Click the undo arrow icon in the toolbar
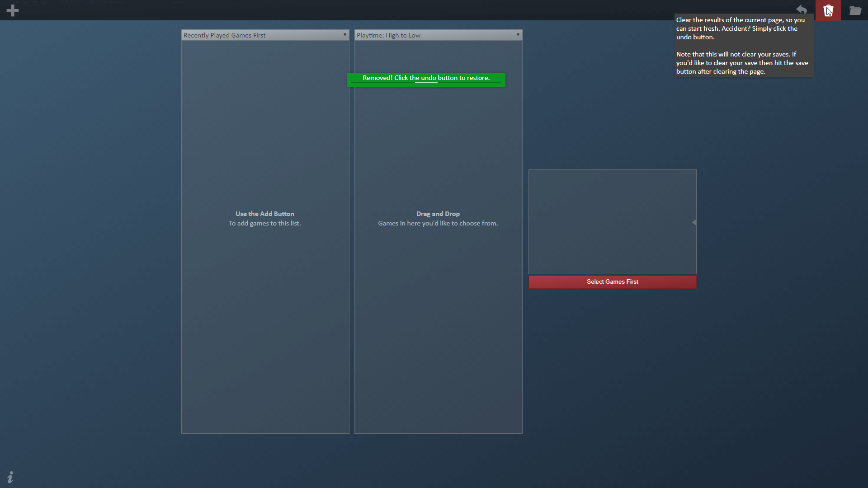This screenshot has height=488, width=868. [802, 9]
